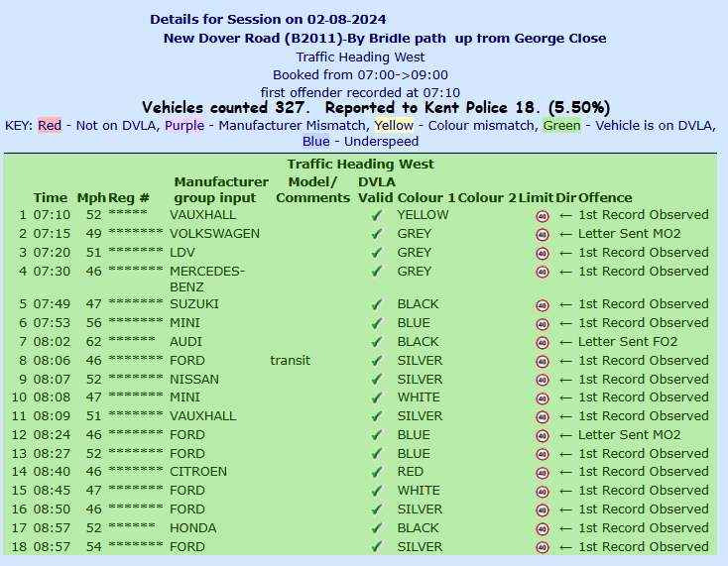728x566 pixels.
Task: Click speed value 62 in AUDI row
Action: click(93, 342)
